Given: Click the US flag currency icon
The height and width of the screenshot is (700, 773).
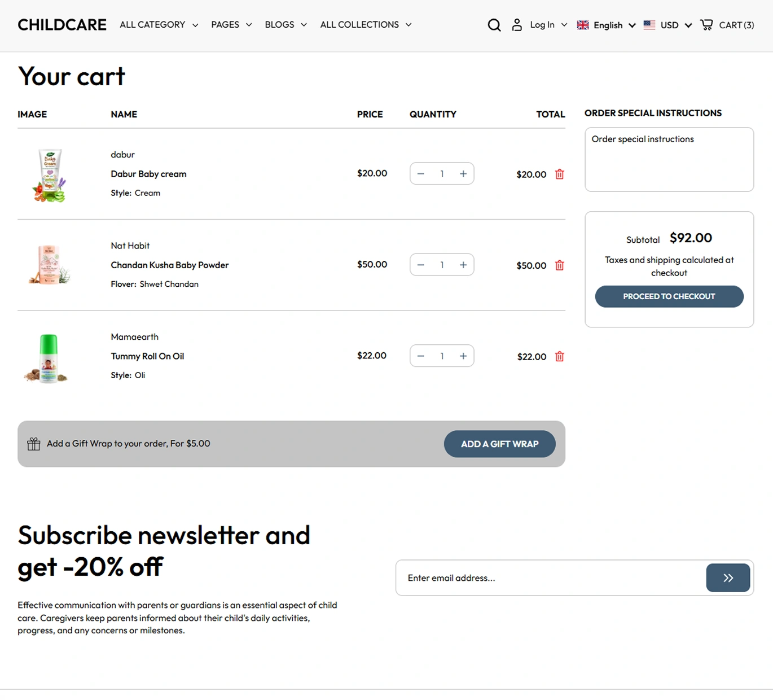Looking at the screenshot, I should pyautogui.click(x=649, y=25).
